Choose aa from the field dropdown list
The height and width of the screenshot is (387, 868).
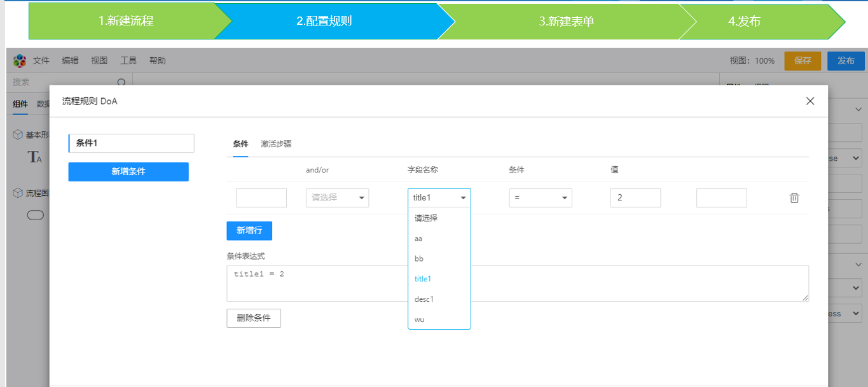[x=439, y=238]
